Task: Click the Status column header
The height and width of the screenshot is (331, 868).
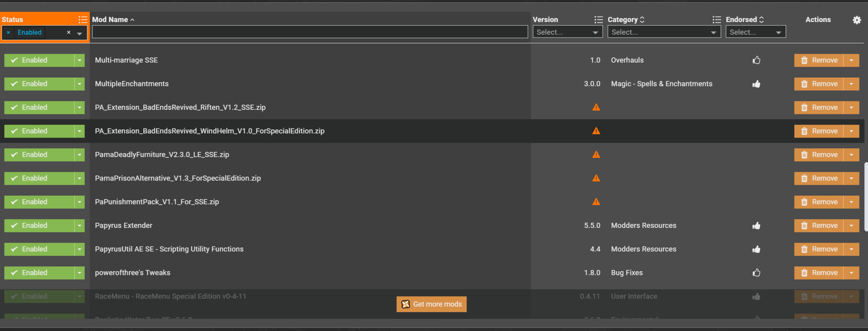Action: pyautogui.click(x=12, y=19)
